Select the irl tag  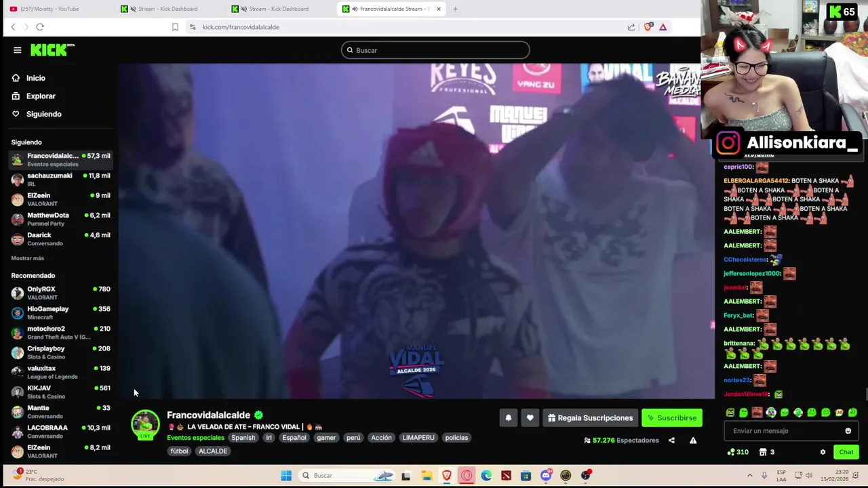(x=269, y=438)
